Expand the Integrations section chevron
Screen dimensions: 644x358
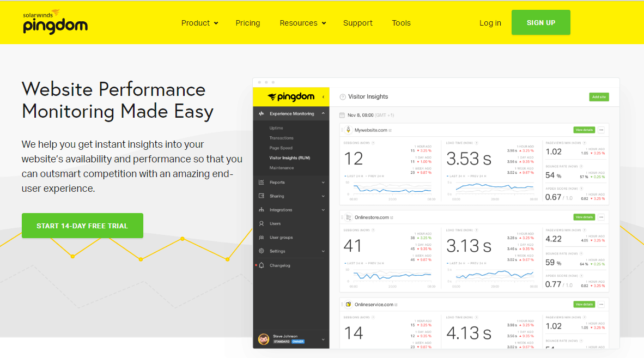(x=323, y=210)
